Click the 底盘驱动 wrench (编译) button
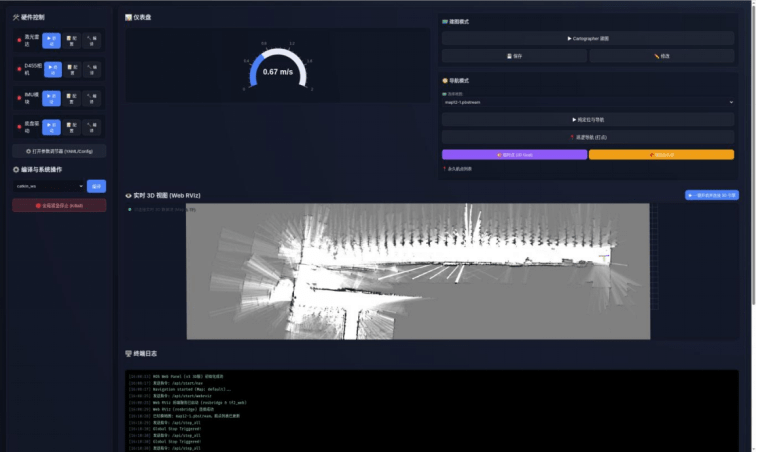Image resolution: width=757 pixels, height=453 pixels. pyautogui.click(x=91, y=127)
